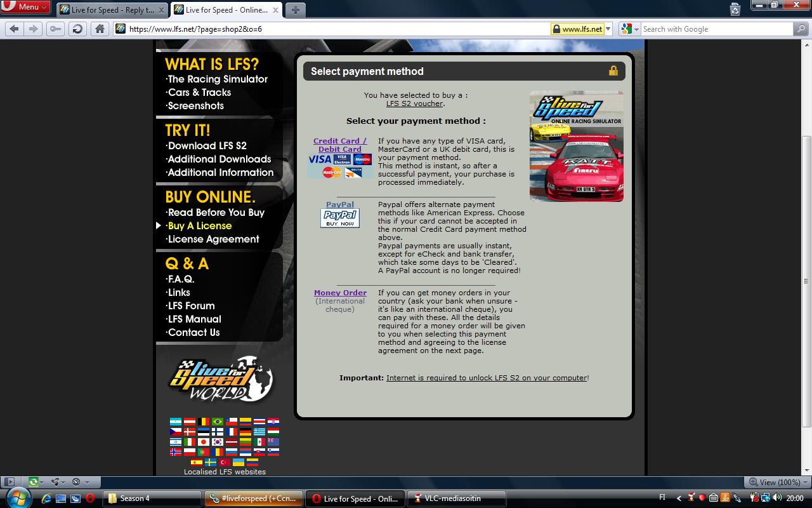This screenshot has width=812, height=508.
Task: Click the Show Desktop quick launch icon
Action: (61, 498)
